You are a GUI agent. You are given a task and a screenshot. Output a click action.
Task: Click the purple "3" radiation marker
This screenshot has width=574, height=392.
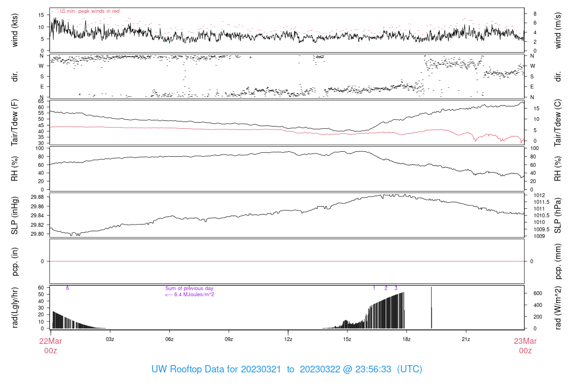pyautogui.click(x=396, y=288)
